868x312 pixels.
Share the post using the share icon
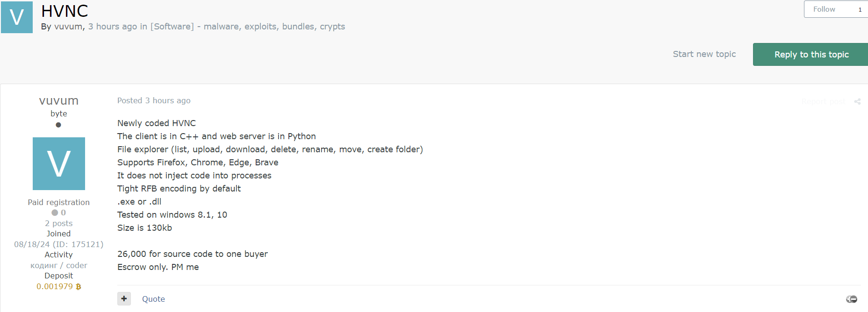click(857, 101)
